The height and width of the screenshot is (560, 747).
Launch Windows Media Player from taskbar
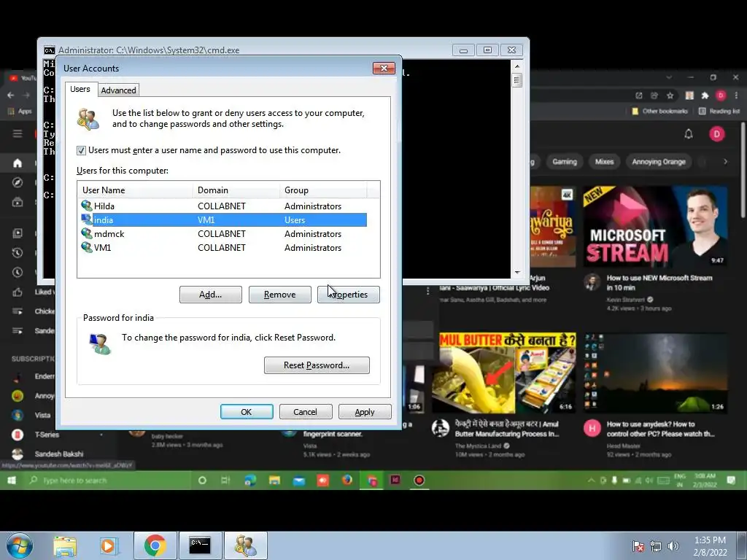pos(108,545)
